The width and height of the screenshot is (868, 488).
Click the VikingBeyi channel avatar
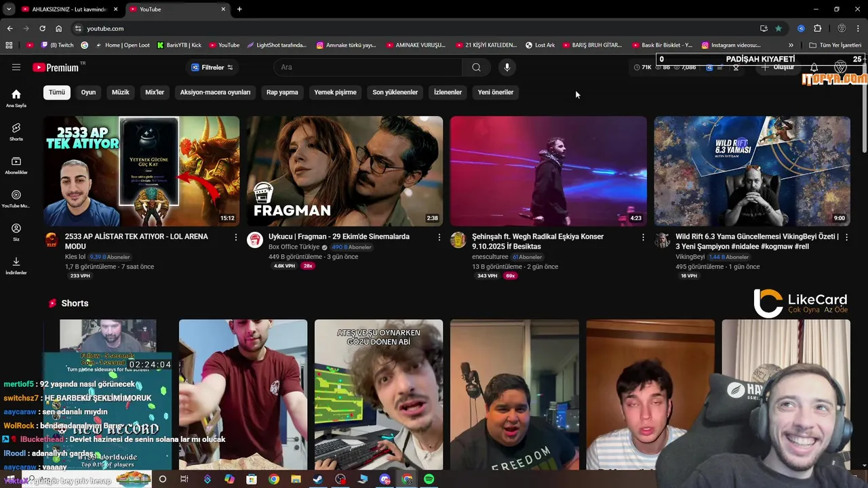[662, 240]
